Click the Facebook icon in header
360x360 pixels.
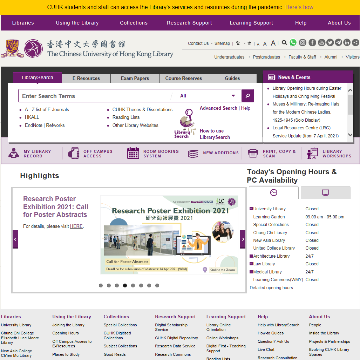click(x=312, y=42)
